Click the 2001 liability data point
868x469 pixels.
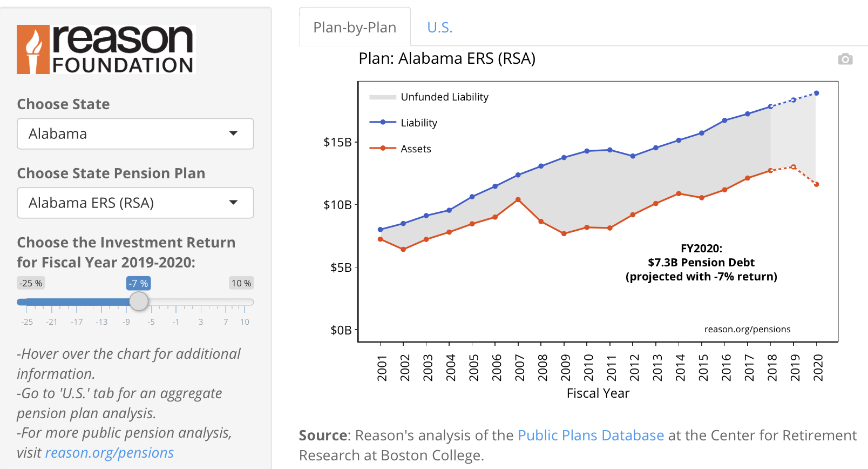381,230
